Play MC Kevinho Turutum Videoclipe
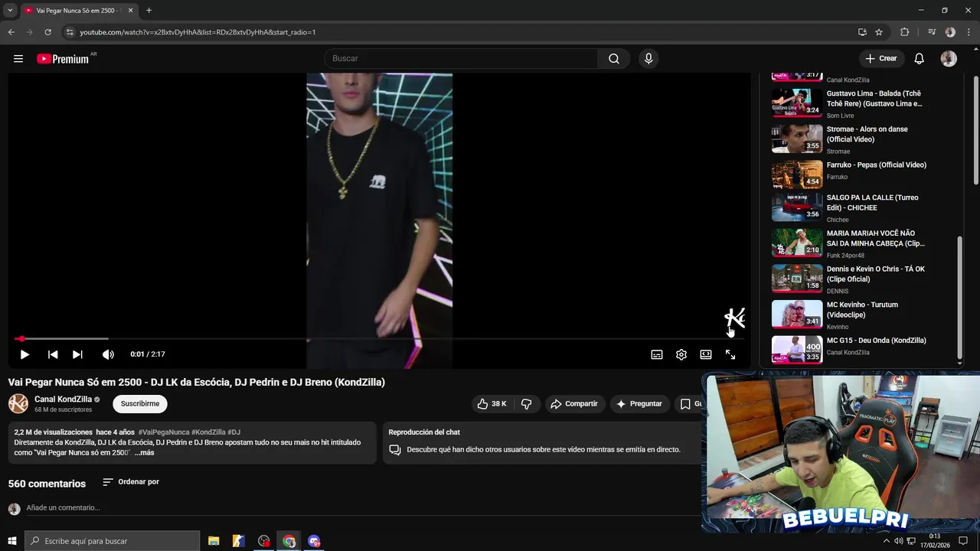The height and width of the screenshot is (551, 980). tap(850, 315)
